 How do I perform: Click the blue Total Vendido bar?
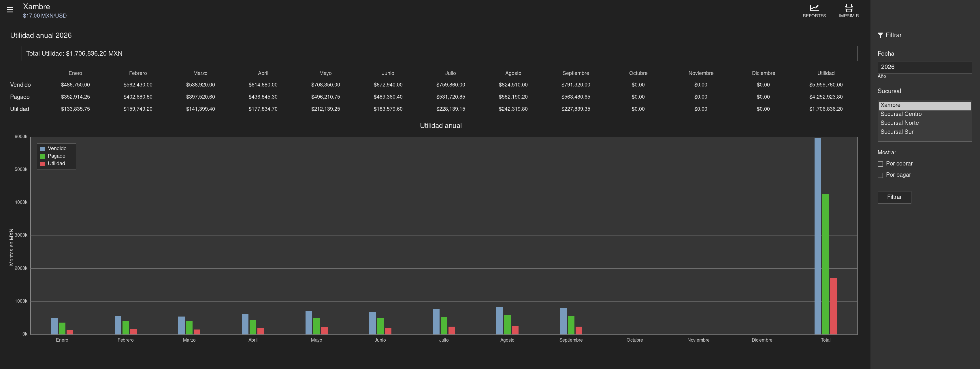(x=817, y=236)
